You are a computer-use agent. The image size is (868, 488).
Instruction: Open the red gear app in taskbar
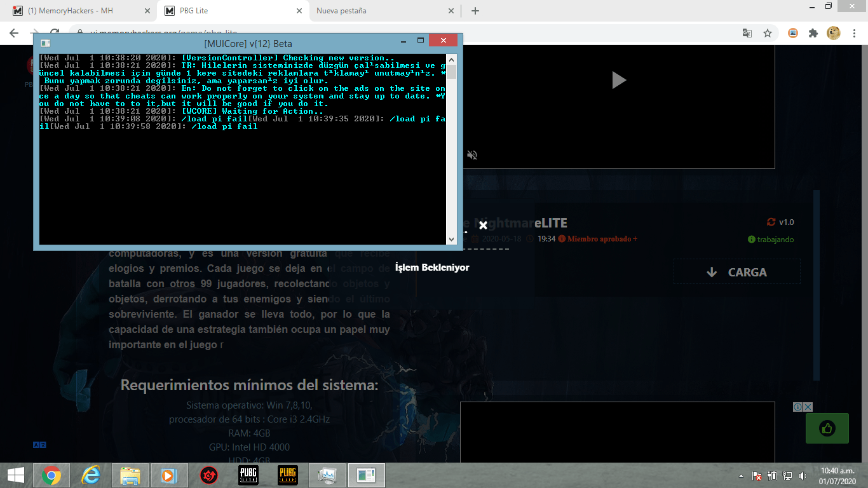coord(209,475)
